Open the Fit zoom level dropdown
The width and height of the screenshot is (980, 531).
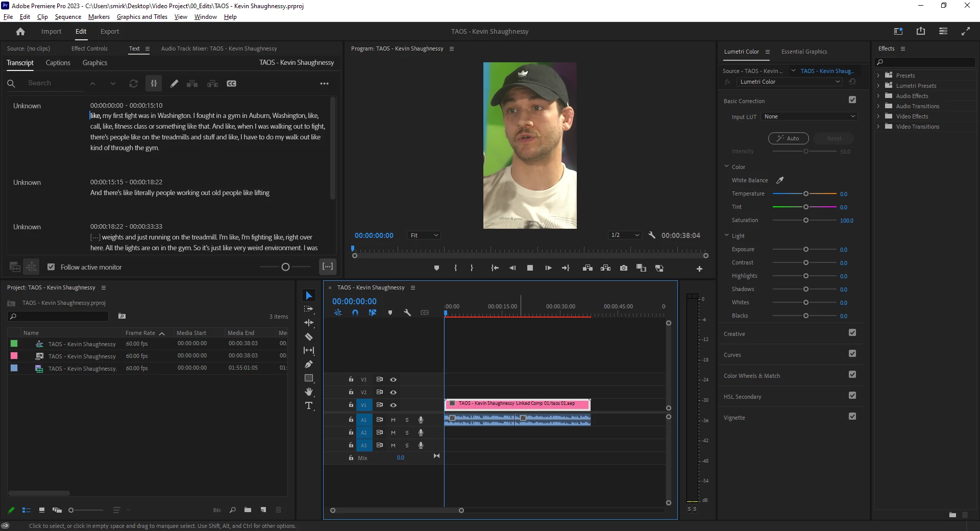(x=424, y=235)
